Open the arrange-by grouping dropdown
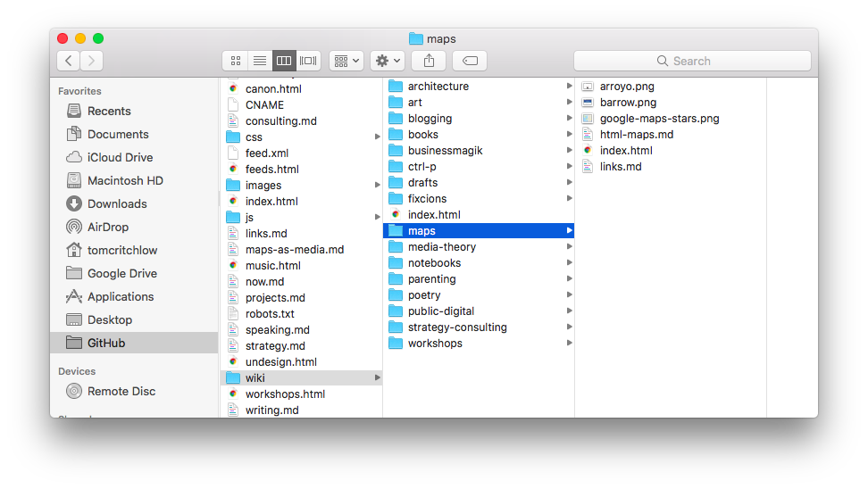The width and height of the screenshot is (868, 489). (x=346, y=61)
